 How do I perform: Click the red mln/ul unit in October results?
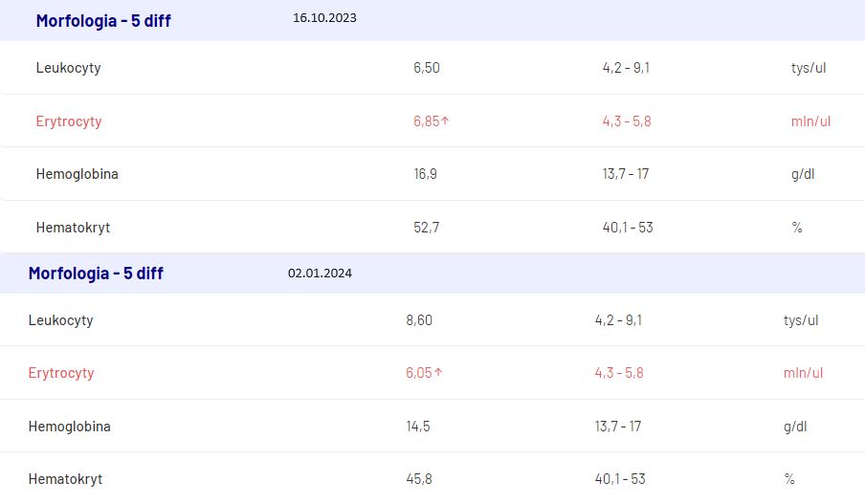810,121
